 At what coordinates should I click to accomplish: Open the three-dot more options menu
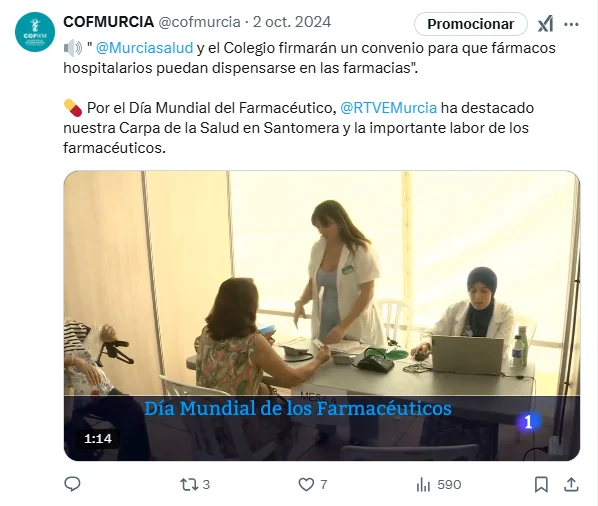[571, 24]
